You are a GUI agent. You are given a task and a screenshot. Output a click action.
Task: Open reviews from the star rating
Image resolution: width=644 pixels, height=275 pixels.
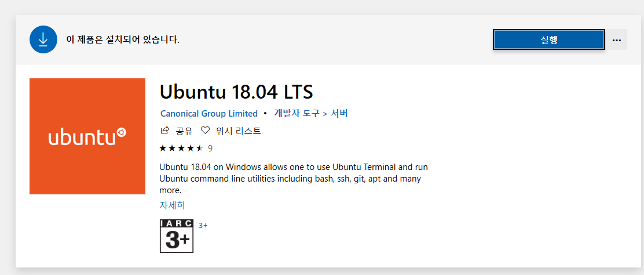point(181,148)
